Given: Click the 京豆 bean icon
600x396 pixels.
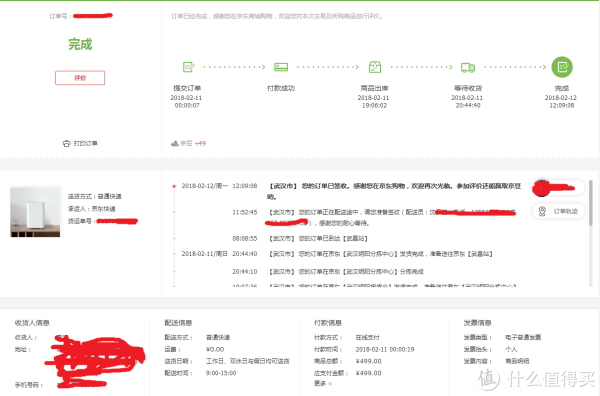Looking at the screenshot, I should click(x=174, y=143).
